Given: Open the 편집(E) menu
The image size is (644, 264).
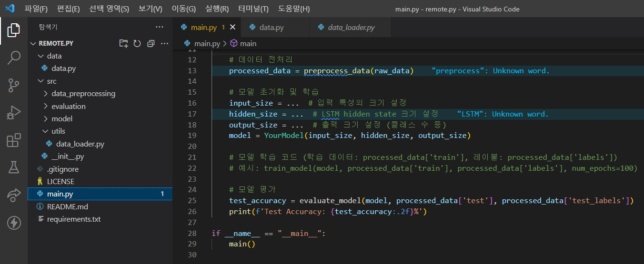Looking at the screenshot, I should point(69,9).
